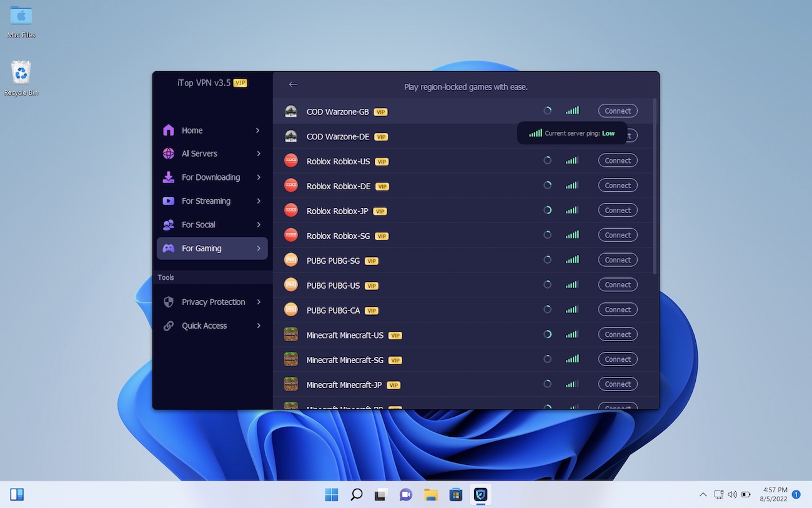Click the Privacy Protection shield icon
The height and width of the screenshot is (508, 812).
(x=168, y=302)
